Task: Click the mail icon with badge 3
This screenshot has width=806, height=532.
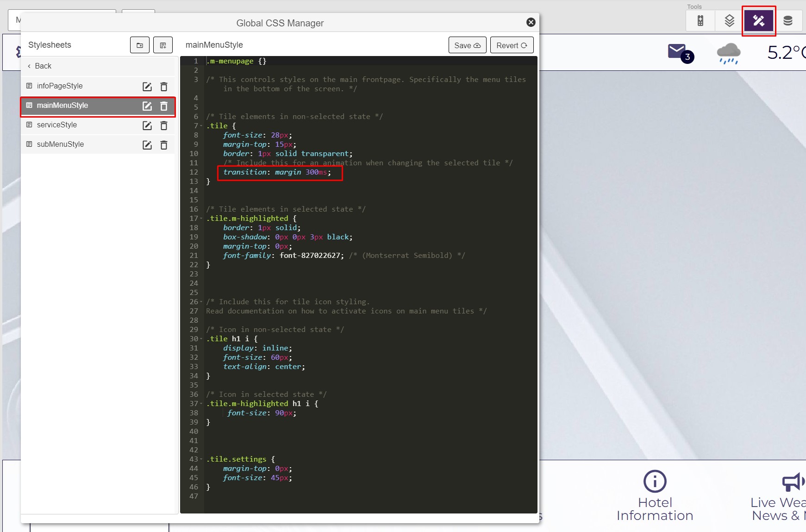Action: pos(681,53)
